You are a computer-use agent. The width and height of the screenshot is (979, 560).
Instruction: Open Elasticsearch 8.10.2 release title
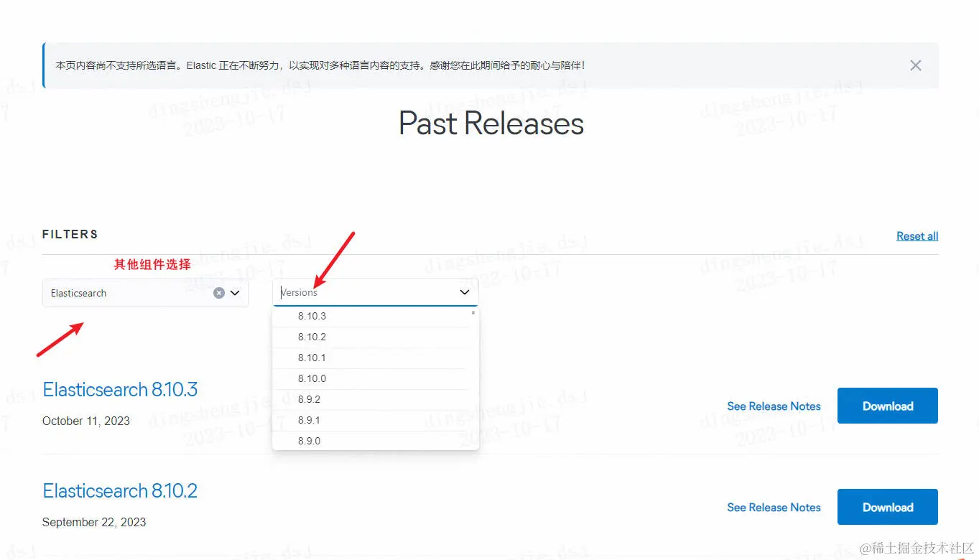pos(120,491)
